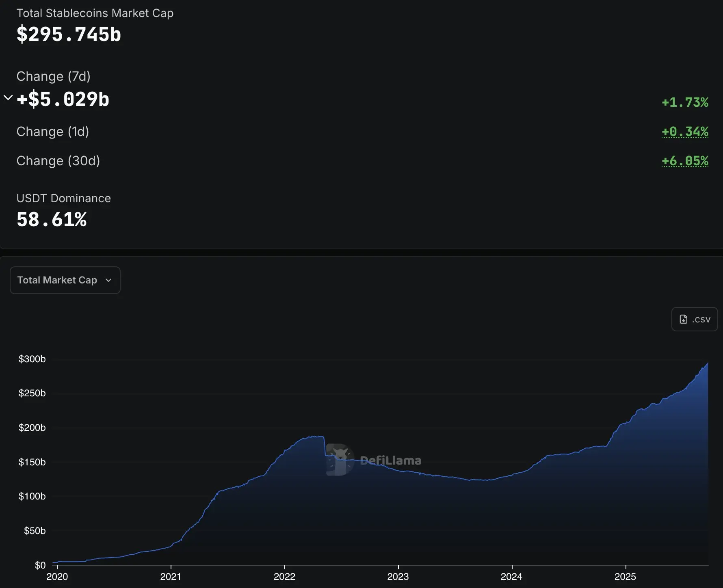Open the Total Market Cap dropdown
The height and width of the screenshot is (588, 723).
pos(65,280)
